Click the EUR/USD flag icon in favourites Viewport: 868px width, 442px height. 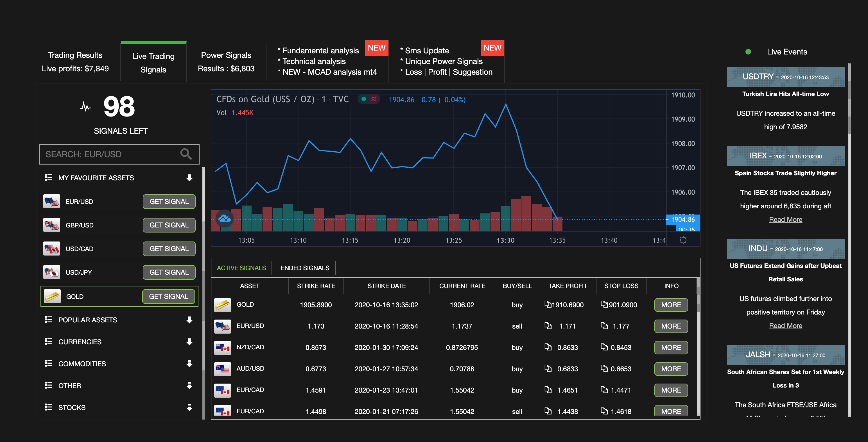click(51, 201)
